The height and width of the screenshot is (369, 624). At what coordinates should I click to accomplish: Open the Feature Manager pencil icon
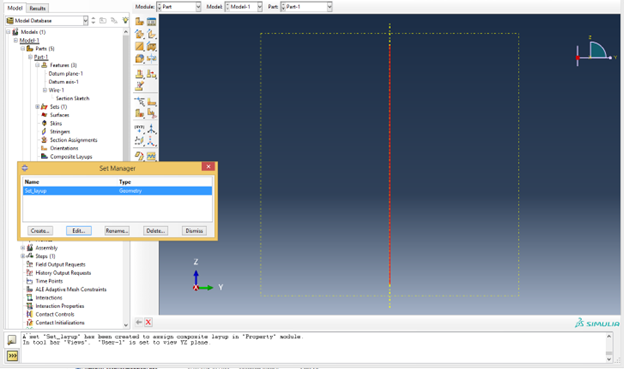139,86
